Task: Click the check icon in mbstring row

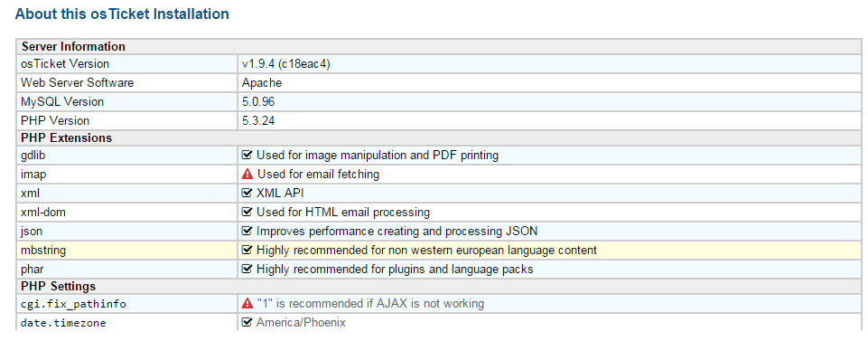Action: (247, 250)
